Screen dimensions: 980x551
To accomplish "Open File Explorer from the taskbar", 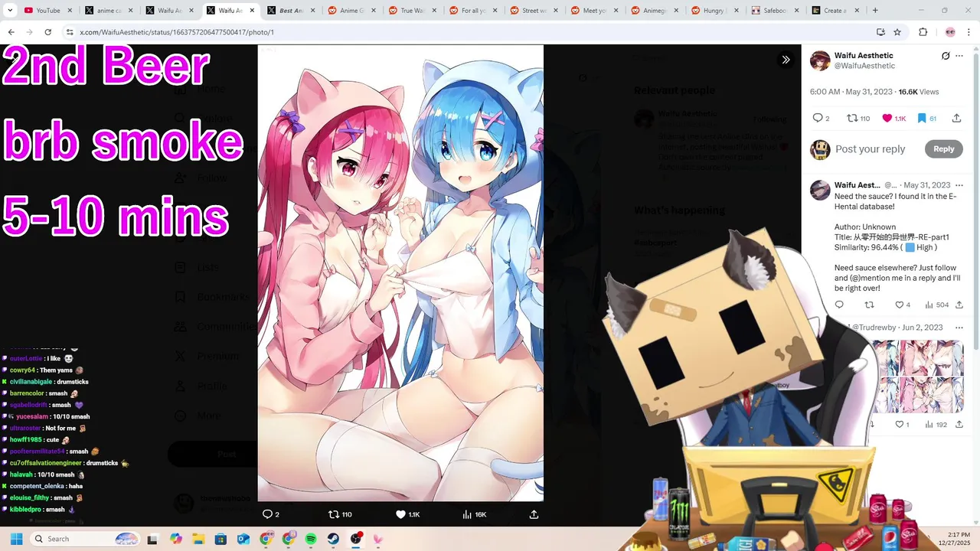I will pos(198,539).
